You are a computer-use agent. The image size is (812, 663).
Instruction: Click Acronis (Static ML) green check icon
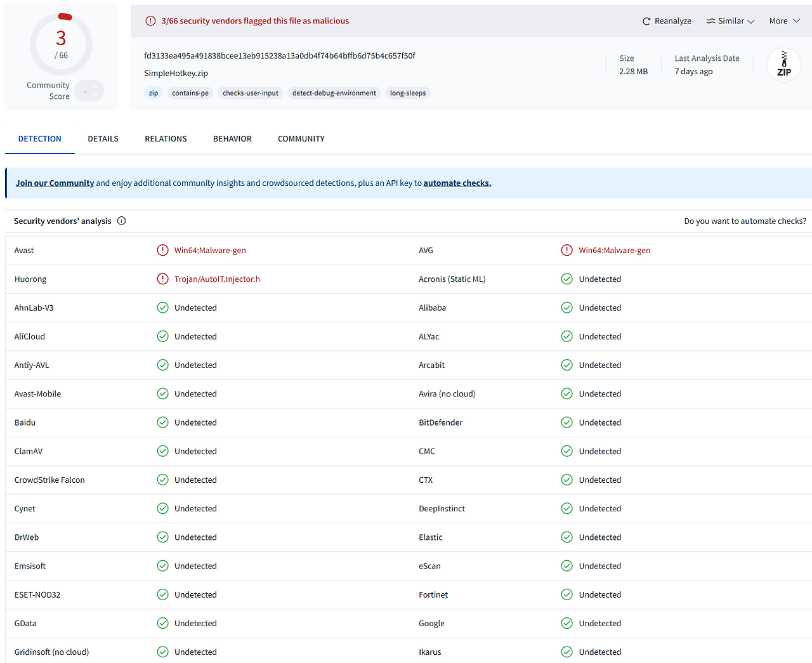(566, 279)
